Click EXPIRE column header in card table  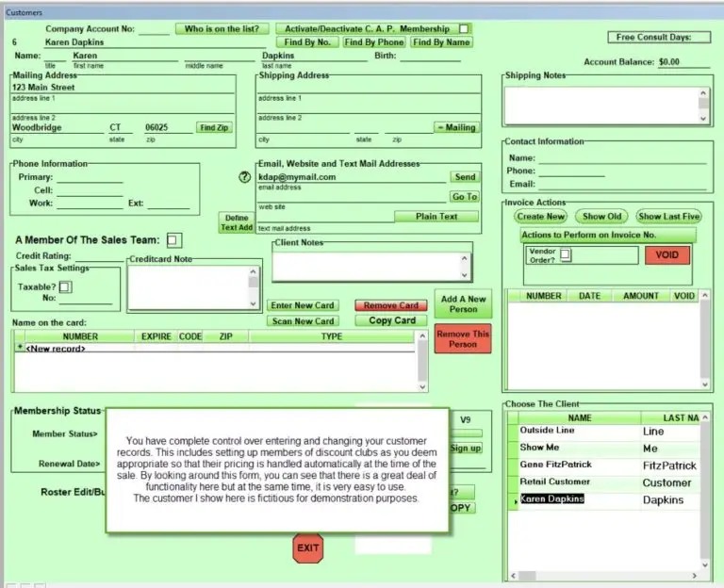[x=156, y=336]
